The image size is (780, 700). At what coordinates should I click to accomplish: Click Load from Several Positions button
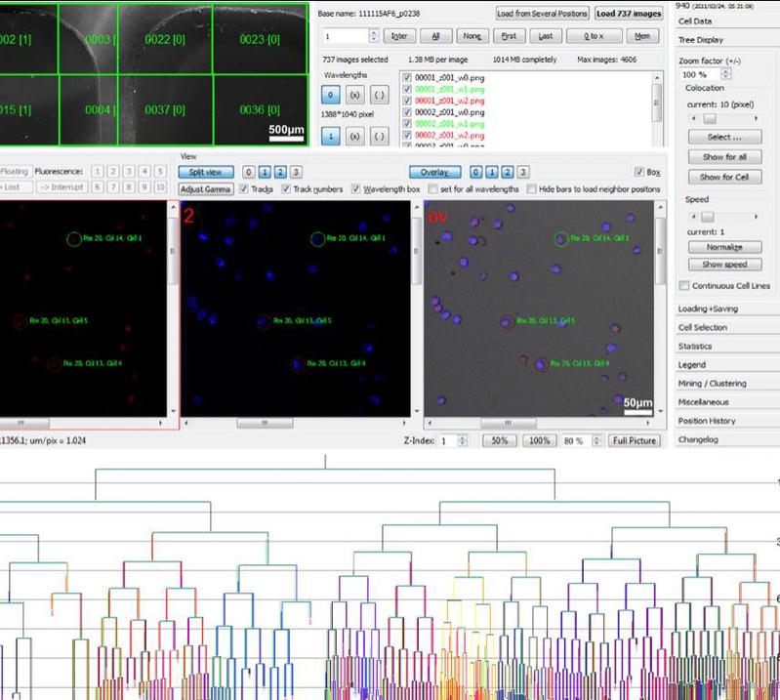pos(542,14)
